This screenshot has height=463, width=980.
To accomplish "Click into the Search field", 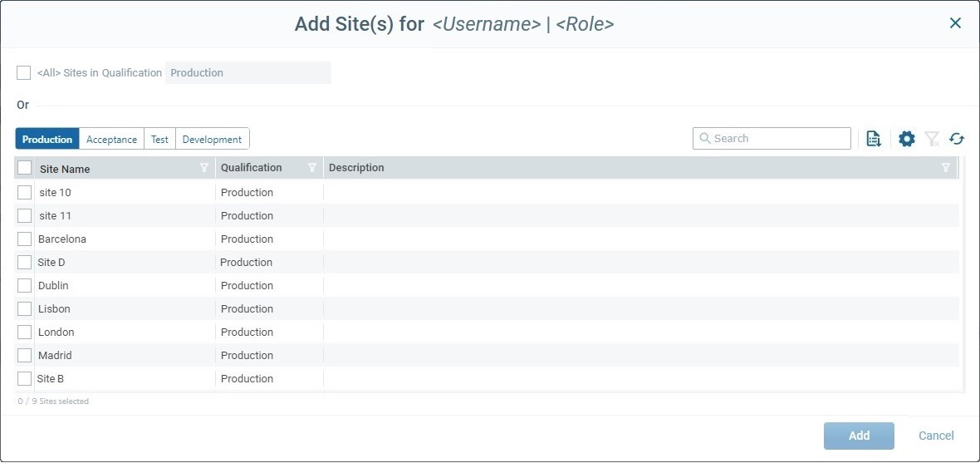I will (772, 139).
